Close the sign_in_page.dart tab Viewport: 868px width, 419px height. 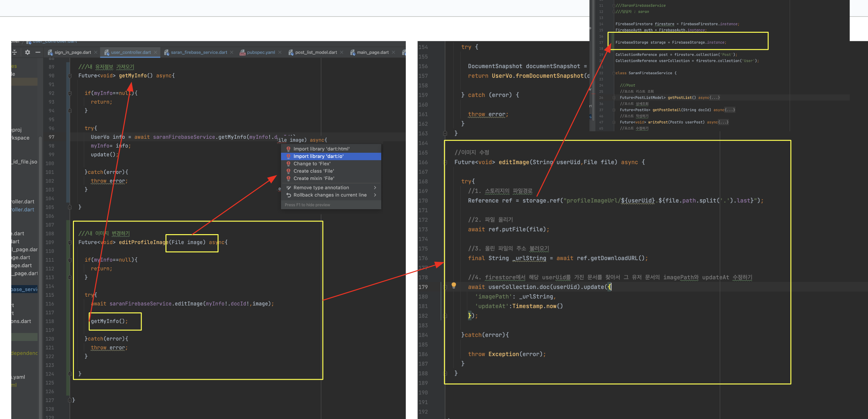pos(96,52)
